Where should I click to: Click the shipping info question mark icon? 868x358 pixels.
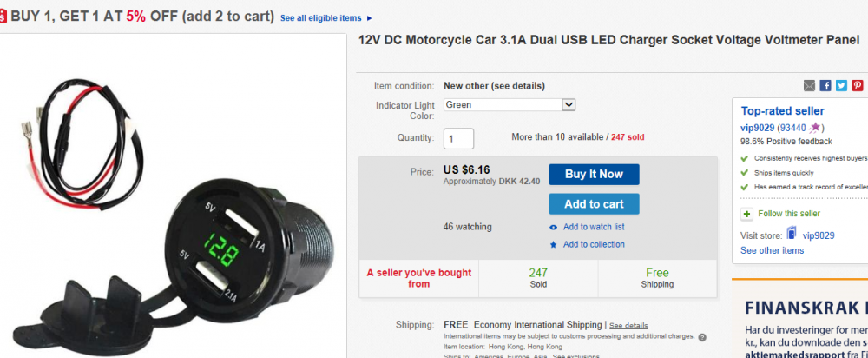pos(702,337)
